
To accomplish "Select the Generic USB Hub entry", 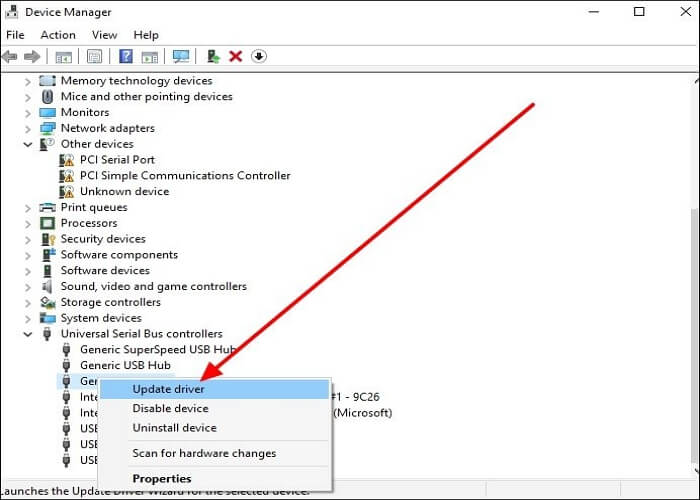I will point(125,365).
